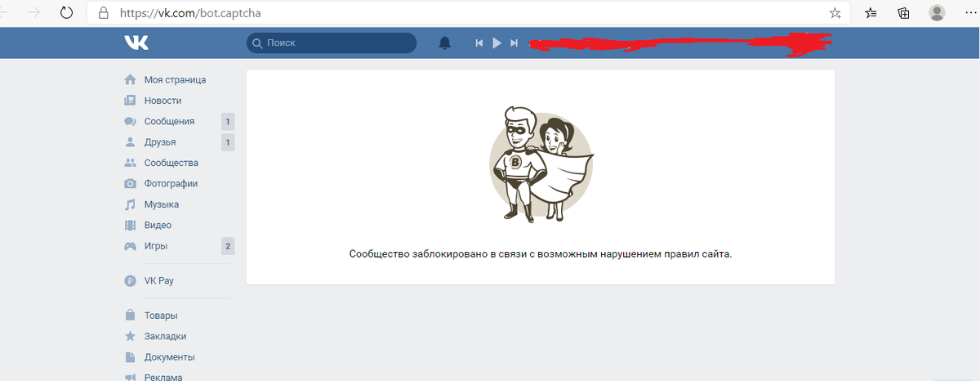980x381 pixels.
Task: Open Сообщества section
Action: [x=171, y=163]
